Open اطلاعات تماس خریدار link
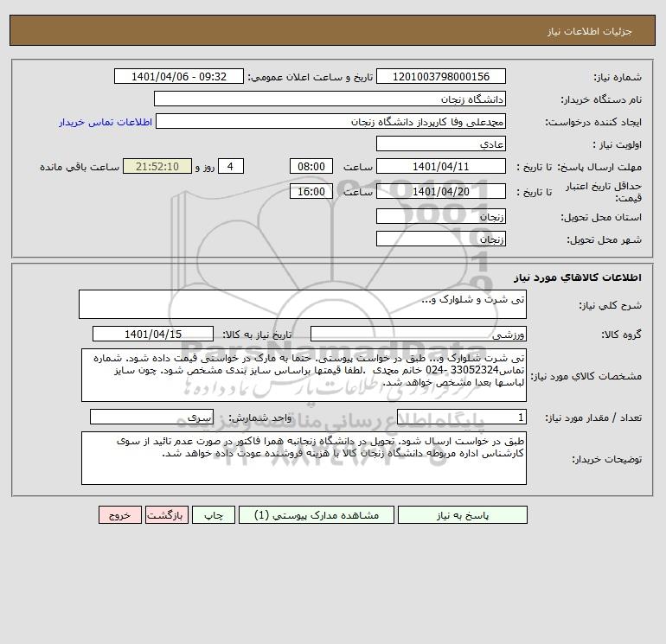Viewport: 666px width, 644px height. click(x=106, y=122)
